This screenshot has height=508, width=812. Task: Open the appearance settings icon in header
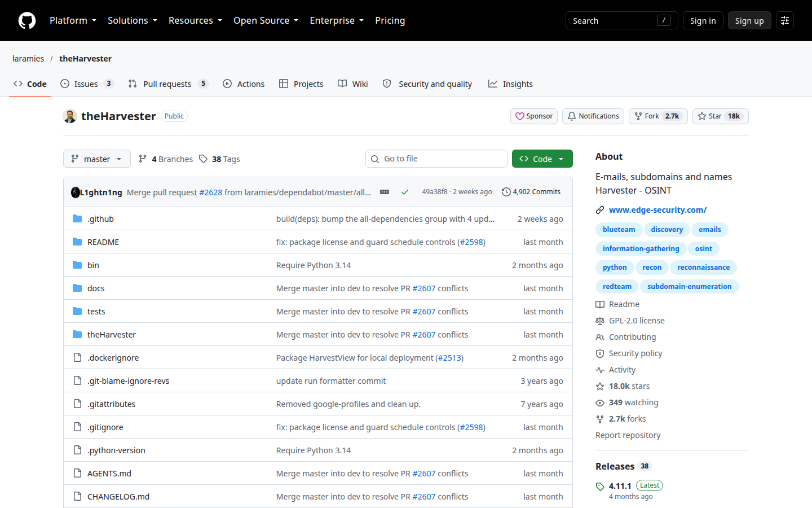785,20
